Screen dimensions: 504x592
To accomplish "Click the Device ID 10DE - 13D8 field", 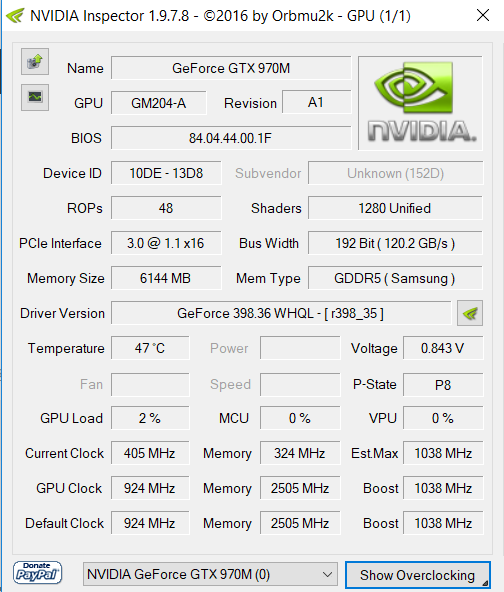I will pos(166,173).
